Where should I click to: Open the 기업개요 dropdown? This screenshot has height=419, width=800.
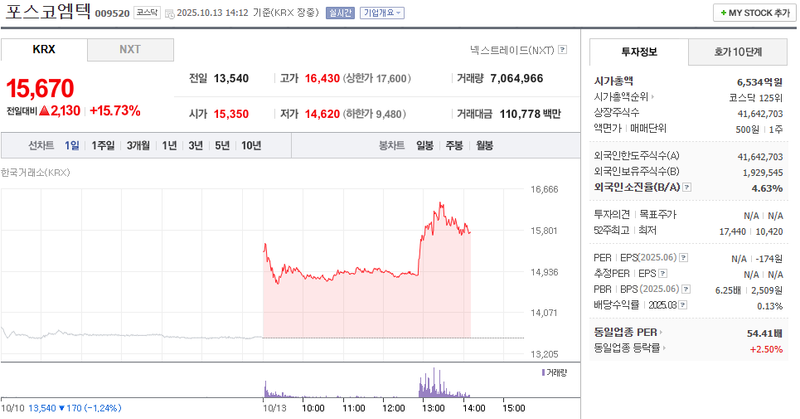382,13
